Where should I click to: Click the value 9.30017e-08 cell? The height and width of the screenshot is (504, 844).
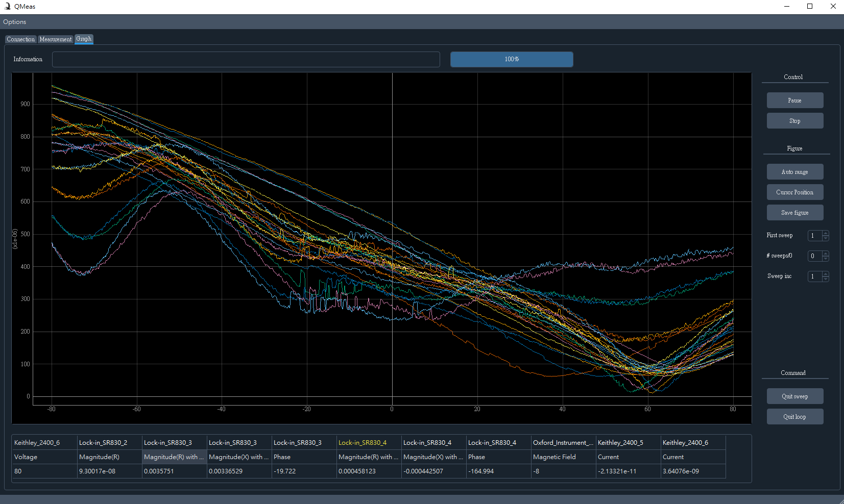click(109, 471)
